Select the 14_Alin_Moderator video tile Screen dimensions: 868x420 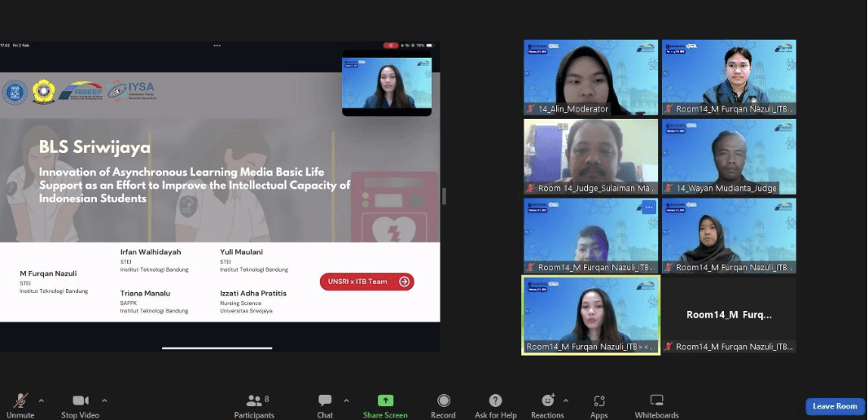[590, 77]
